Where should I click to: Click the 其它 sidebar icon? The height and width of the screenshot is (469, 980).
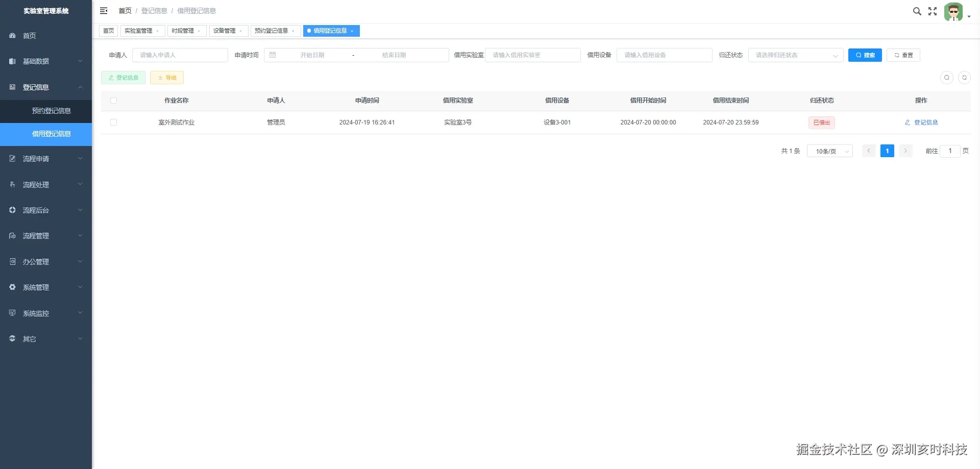(x=12, y=339)
